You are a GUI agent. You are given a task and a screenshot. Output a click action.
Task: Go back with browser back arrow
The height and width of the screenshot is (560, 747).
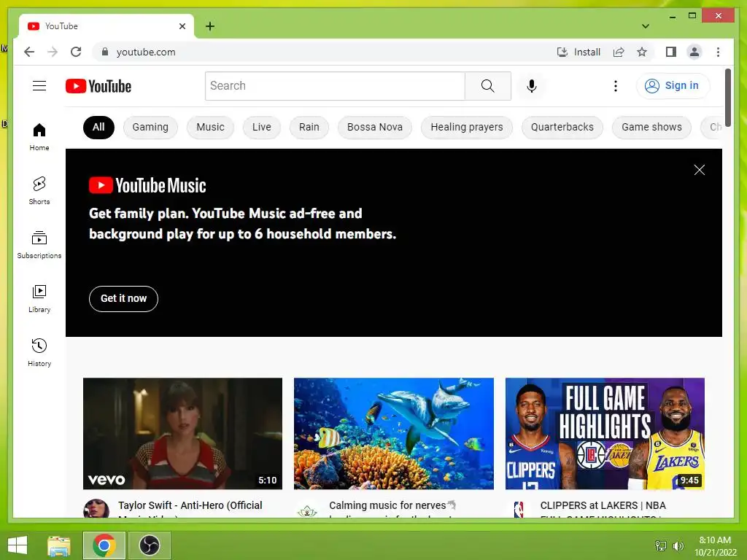29,52
